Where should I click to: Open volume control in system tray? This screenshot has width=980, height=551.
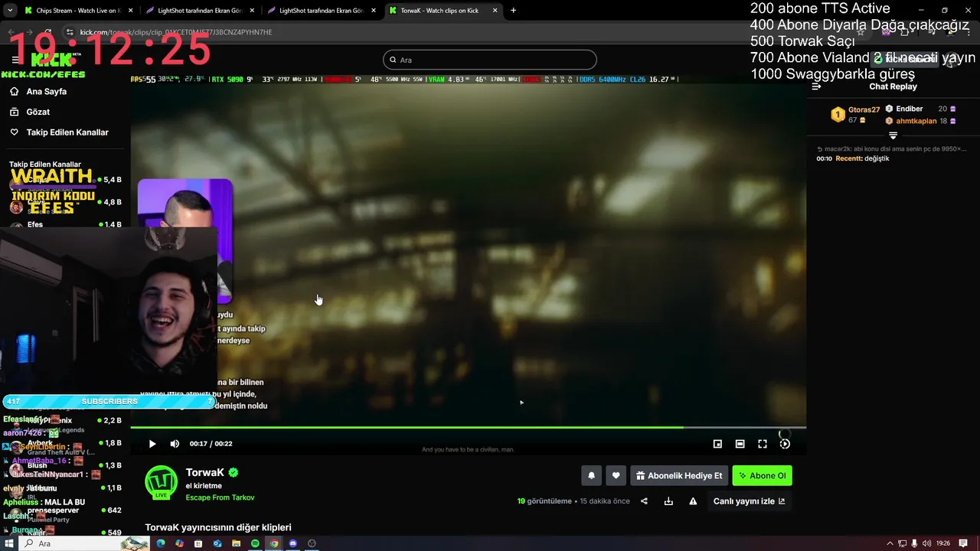pos(928,543)
